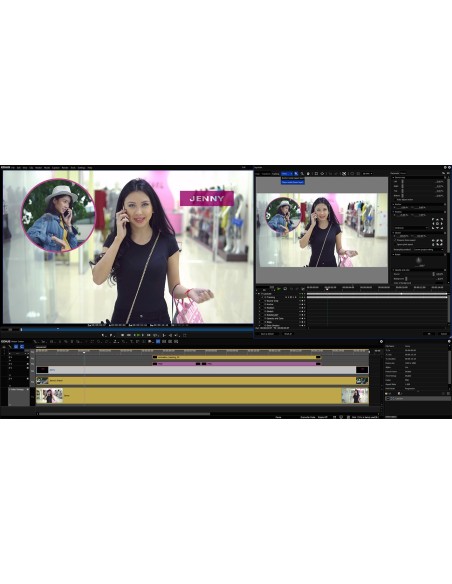
Task: Open the File menu
Action: (x=13, y=168)
